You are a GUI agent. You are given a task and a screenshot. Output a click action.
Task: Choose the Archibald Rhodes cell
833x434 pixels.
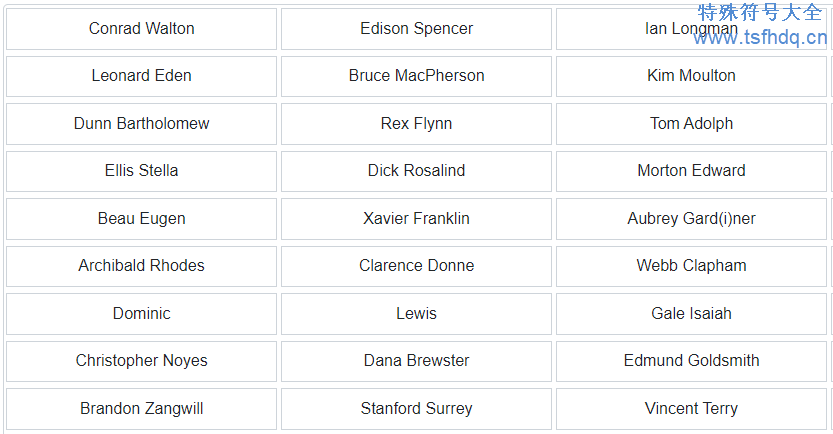pyautogui.click(x=141, y=266)
